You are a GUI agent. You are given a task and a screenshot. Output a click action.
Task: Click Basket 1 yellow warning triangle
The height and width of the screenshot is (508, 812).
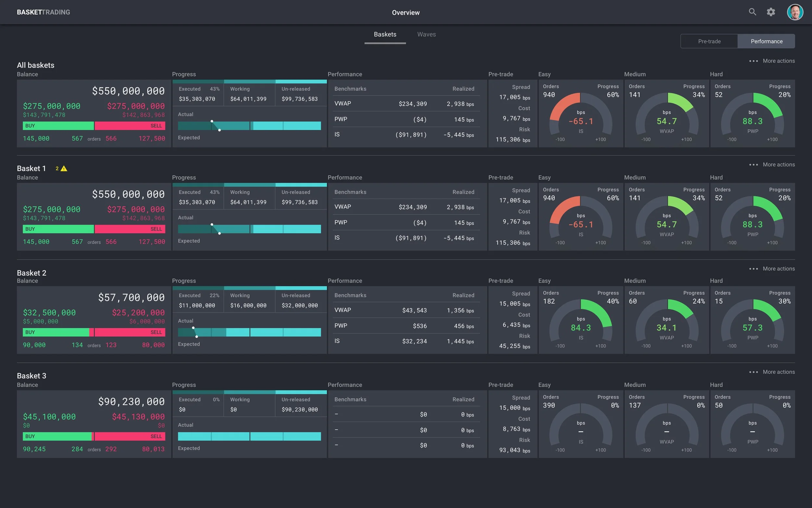point(64,169)
